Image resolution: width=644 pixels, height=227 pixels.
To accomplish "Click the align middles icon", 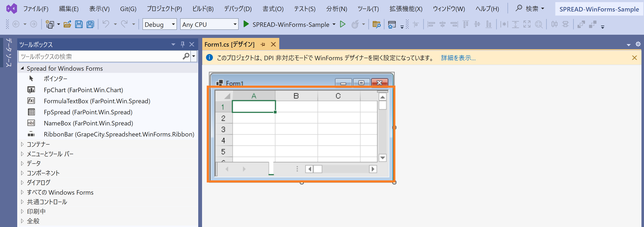I will click(x=477, y=24).
